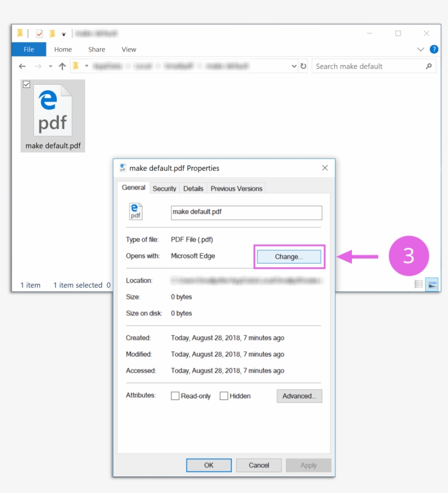The width and height of the screenshot is (448, 493).
Task: Open the Security tab in Properties
Action: (x=164, y=189)
